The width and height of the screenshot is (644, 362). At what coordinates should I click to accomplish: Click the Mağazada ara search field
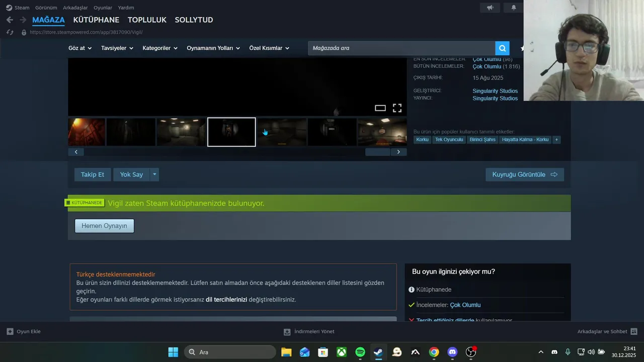click(x=401, y=48)
